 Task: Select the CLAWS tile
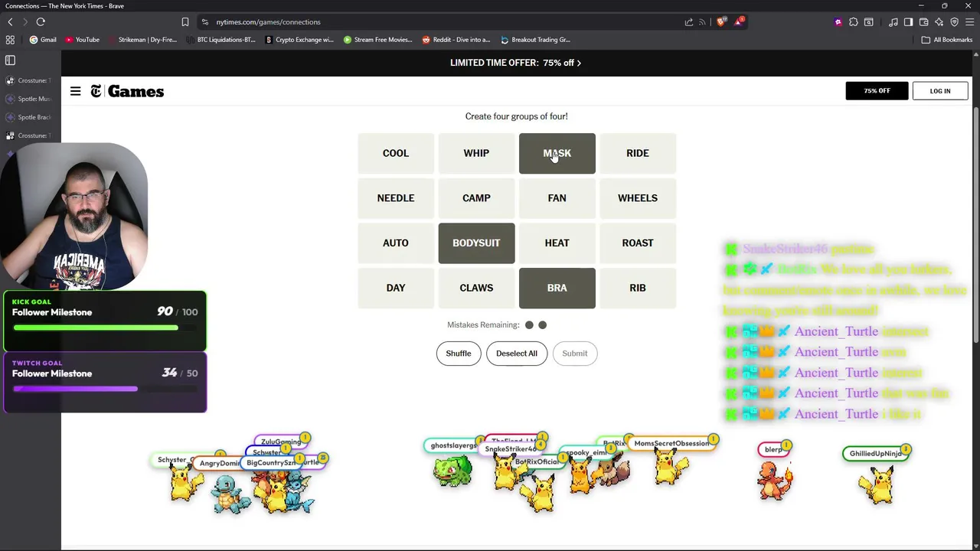(476, 288)
